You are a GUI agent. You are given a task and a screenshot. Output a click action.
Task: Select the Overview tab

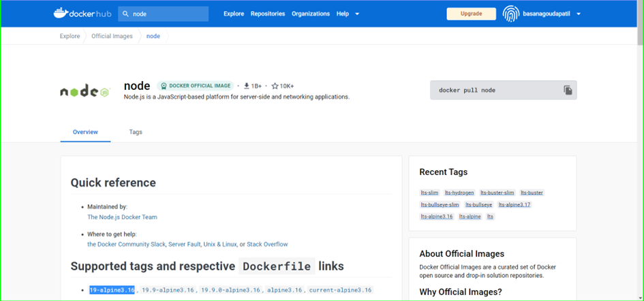[x=85, y=132]
